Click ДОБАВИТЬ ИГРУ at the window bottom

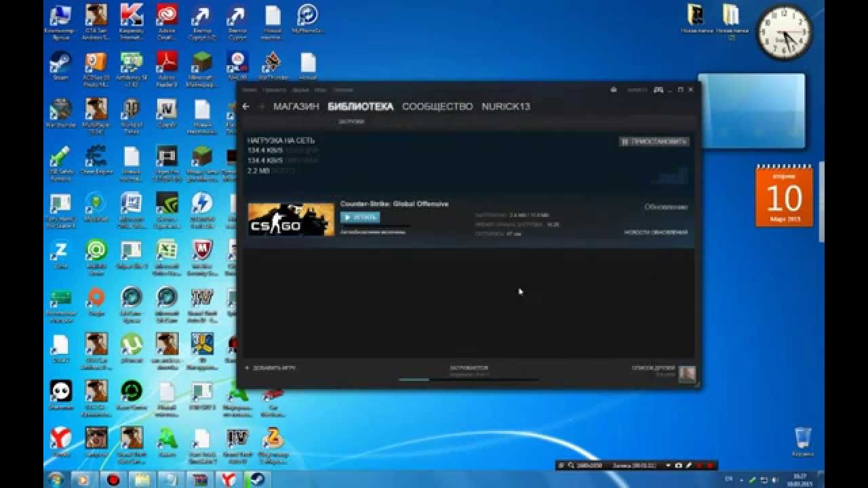pos(270,368)
